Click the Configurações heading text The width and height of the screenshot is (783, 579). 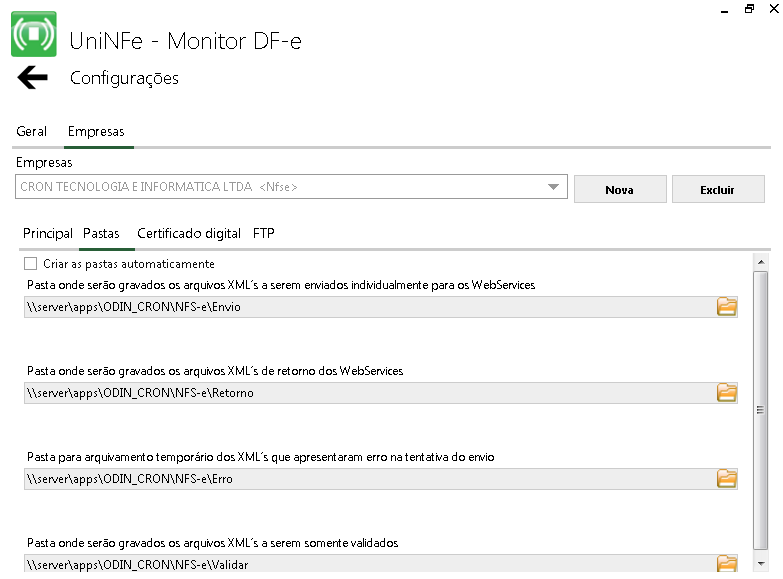(x=124, y=78)
